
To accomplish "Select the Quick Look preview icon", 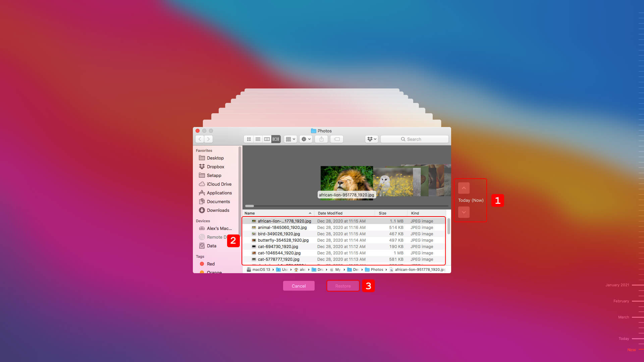I will (337, 139).
